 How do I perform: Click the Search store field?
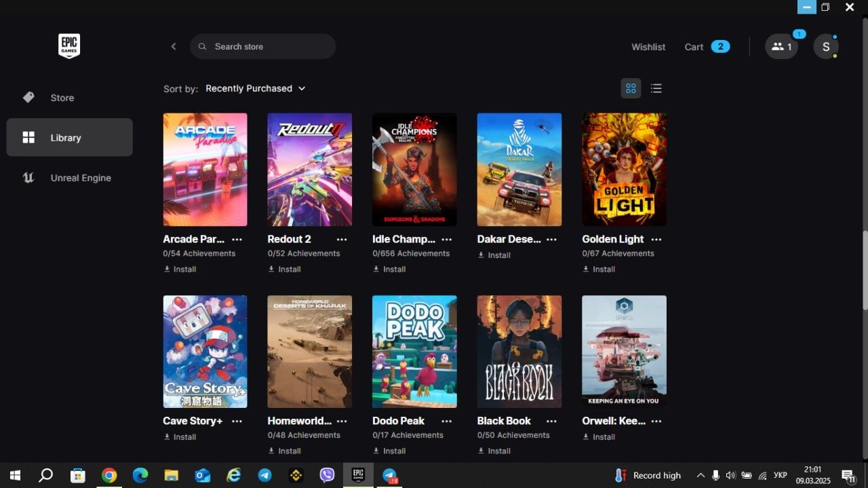[x=263, y=46]
